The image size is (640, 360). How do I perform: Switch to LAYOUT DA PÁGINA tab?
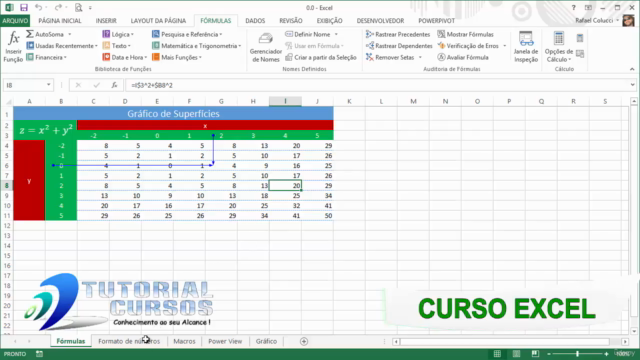[158, 20]
